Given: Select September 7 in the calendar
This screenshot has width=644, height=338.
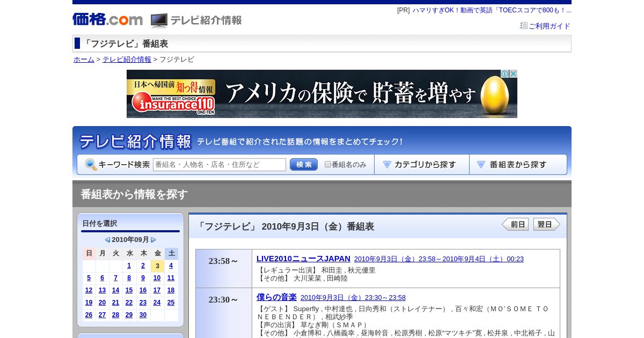Looking at the screenshot, I should click(116, 278).
